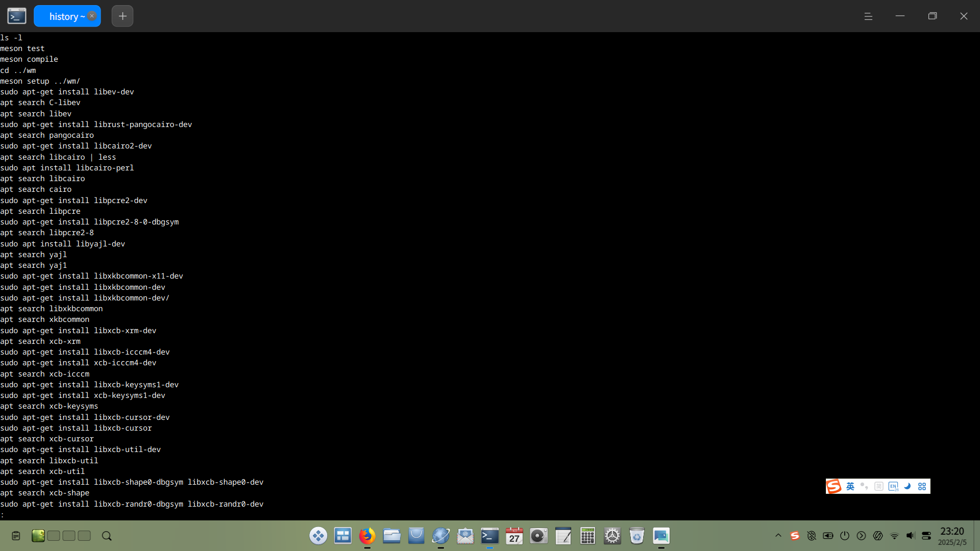Open the mail client in dock
980x551 pixels.
(465, 536)
